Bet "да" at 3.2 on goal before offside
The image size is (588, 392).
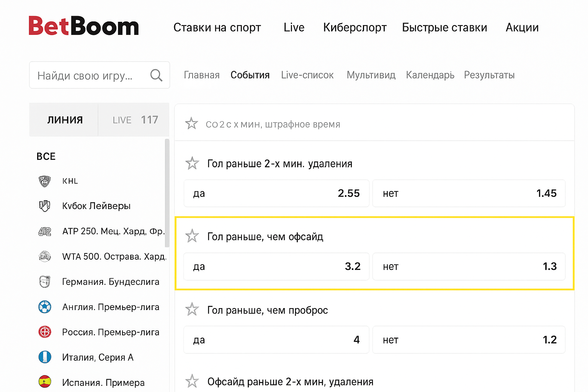click(x=276, y=266)
